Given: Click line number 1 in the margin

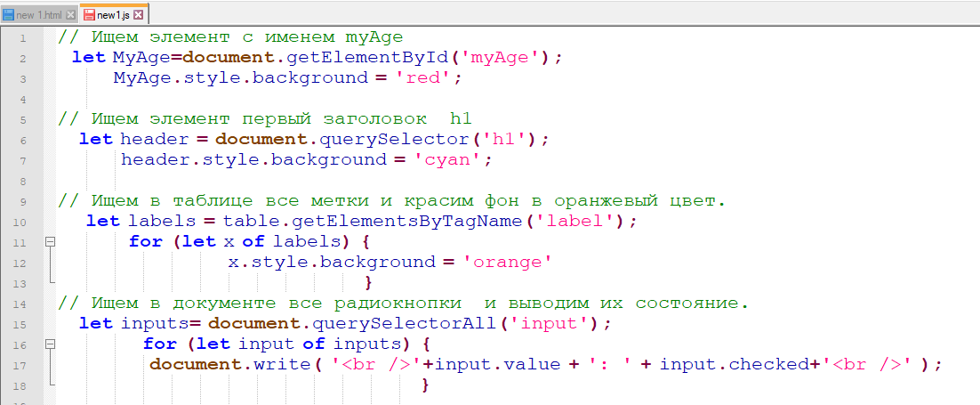Looking at the screenshot, I should click(x=22, y=37).
